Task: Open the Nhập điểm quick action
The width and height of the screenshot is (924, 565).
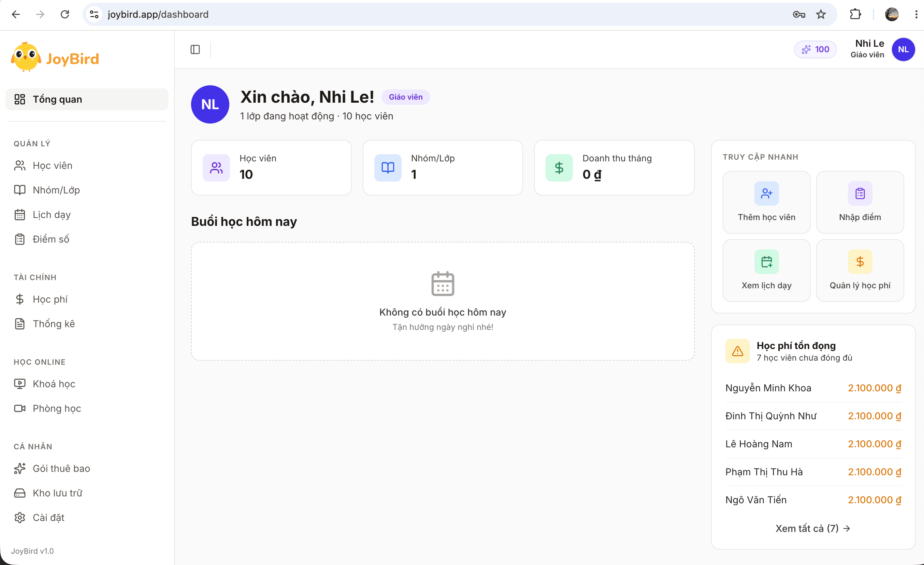Action: [x=860, y=202]
